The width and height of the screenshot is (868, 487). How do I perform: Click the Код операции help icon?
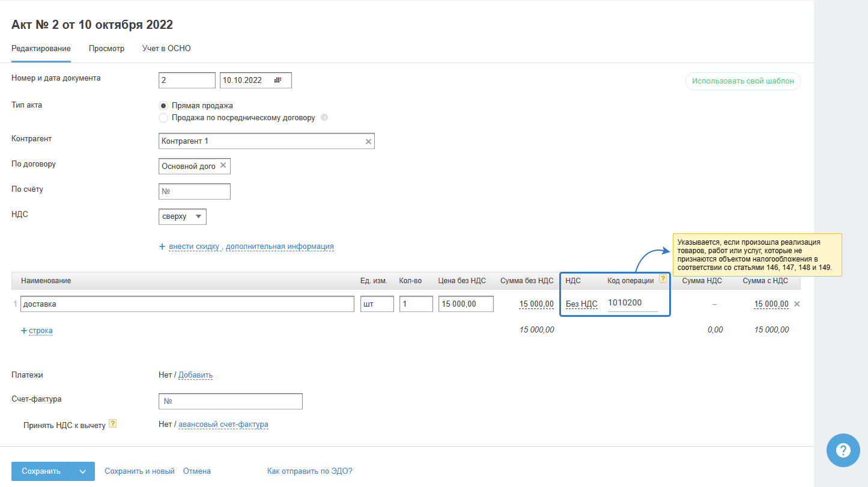click(x=663, y=279)
